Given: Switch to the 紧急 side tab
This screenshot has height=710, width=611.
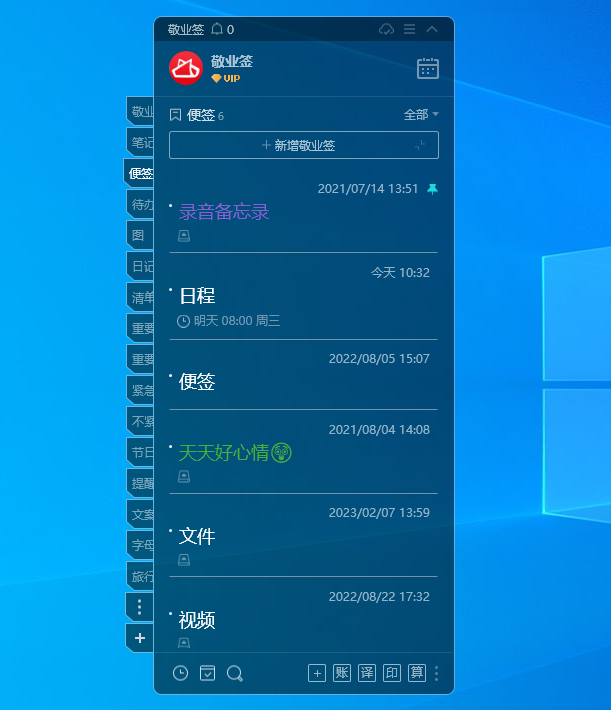Looking at the screenshot, I should coord(141,390).
